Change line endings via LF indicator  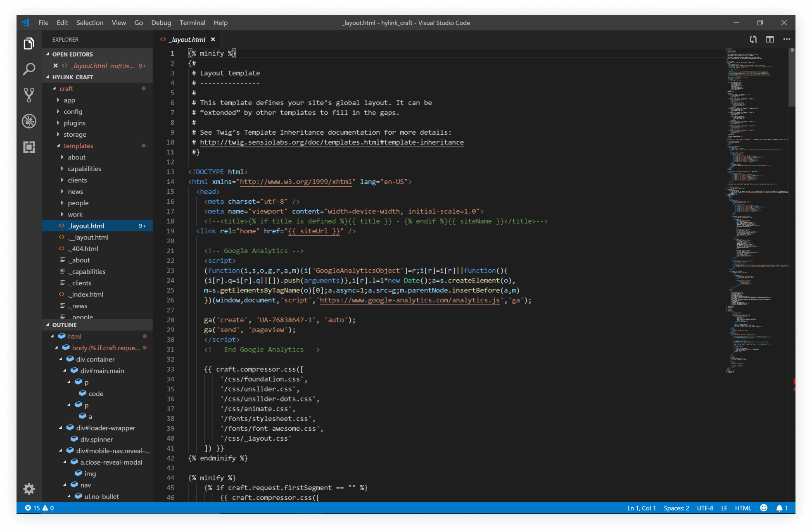click(x=724, y=508)
